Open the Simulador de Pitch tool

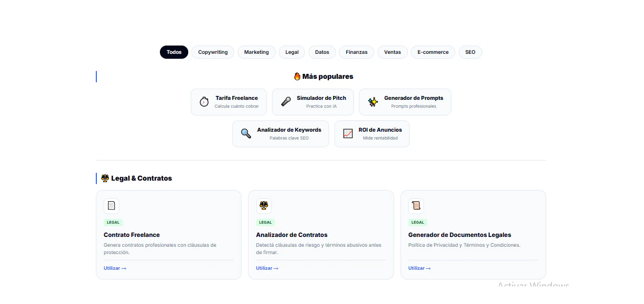coord(313,102)
